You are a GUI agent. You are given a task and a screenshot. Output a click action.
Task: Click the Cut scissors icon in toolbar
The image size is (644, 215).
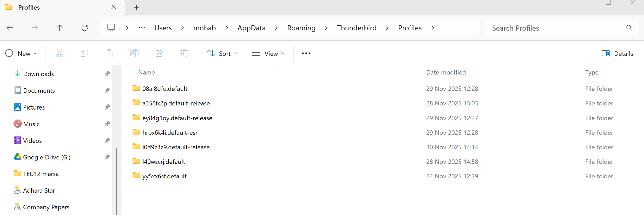pos(60,53)
